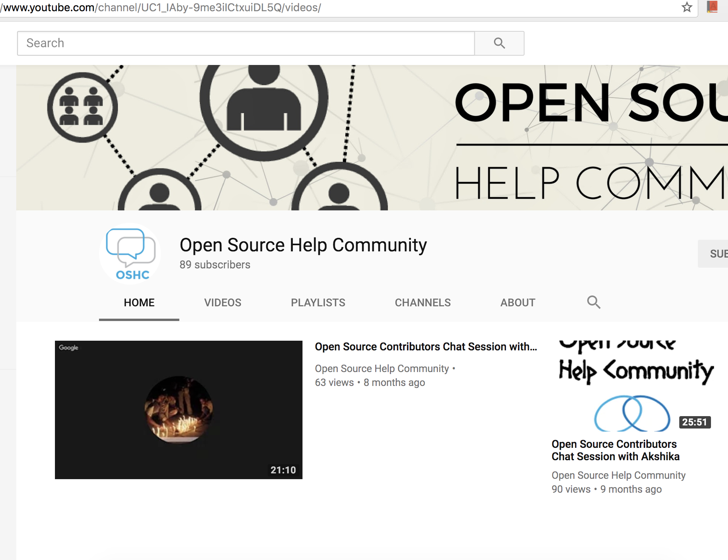Open the PLAYLISTS tab

[x=318, y=302]
